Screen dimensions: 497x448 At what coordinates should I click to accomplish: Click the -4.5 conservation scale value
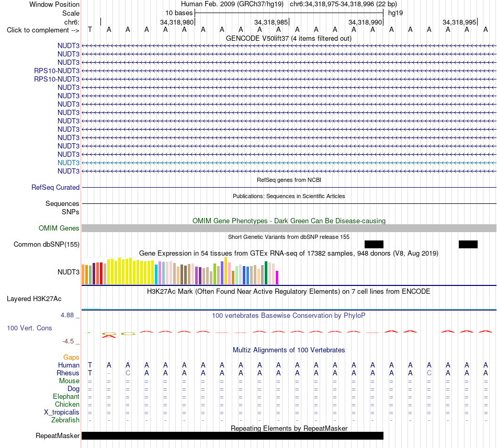tap(68, 341)
